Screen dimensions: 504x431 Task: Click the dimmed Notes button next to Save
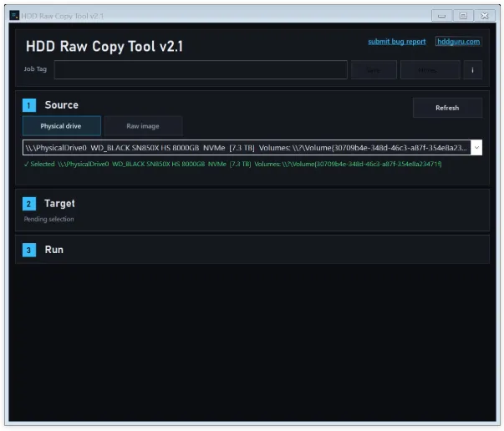pyautogui.click(x=430, y=69)
